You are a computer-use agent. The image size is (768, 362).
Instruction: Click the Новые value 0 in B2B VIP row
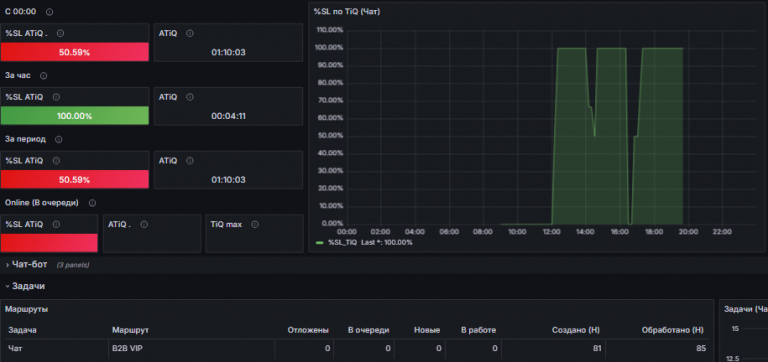coord(439,348)
